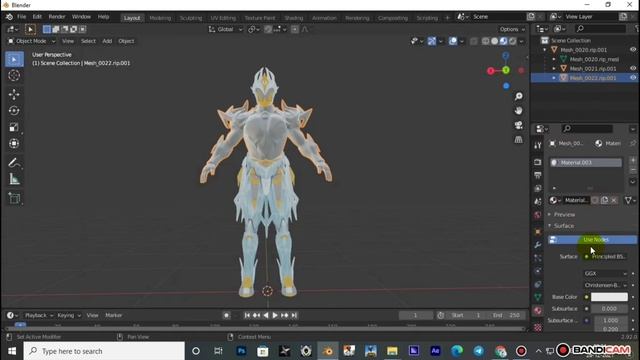Open the Object Mode dropdown

pos(31,41)
